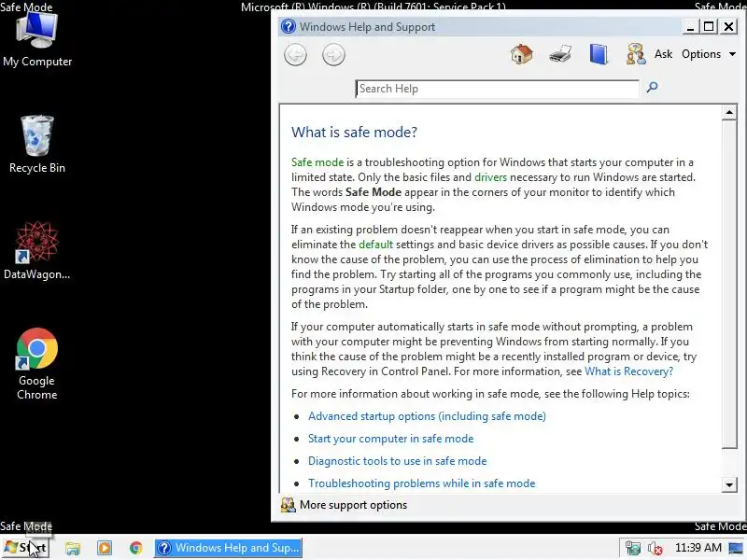Open Diagnostic tools to use in safe mode
Screen dimensions: 747x560
tap(398, 461)
